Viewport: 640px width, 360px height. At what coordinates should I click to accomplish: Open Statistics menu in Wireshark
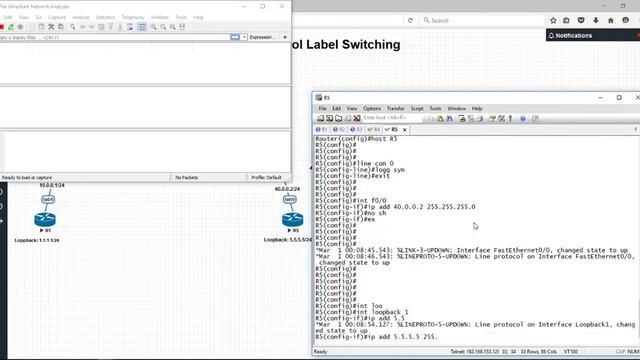click(105, 17)
